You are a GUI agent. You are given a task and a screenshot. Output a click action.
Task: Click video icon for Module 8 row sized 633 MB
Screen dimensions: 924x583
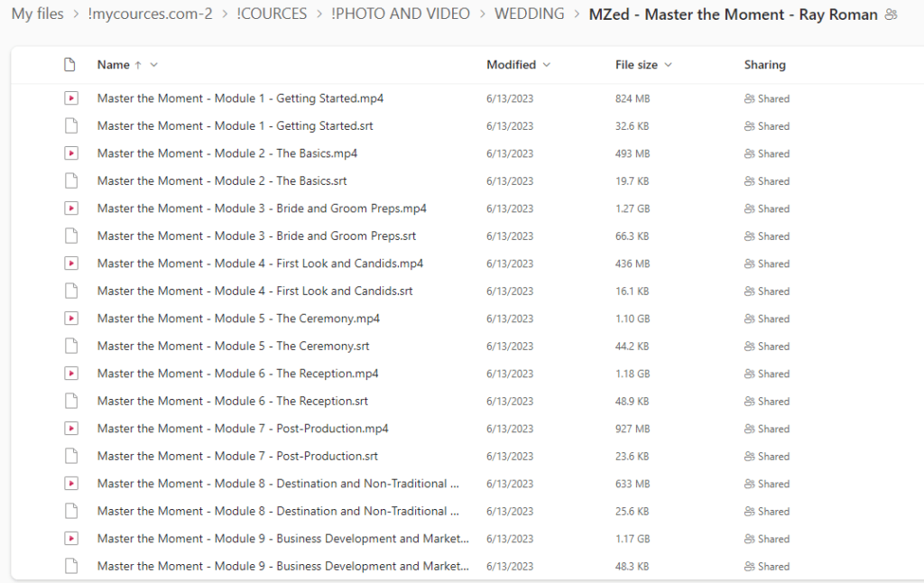(x=71, y=484)
